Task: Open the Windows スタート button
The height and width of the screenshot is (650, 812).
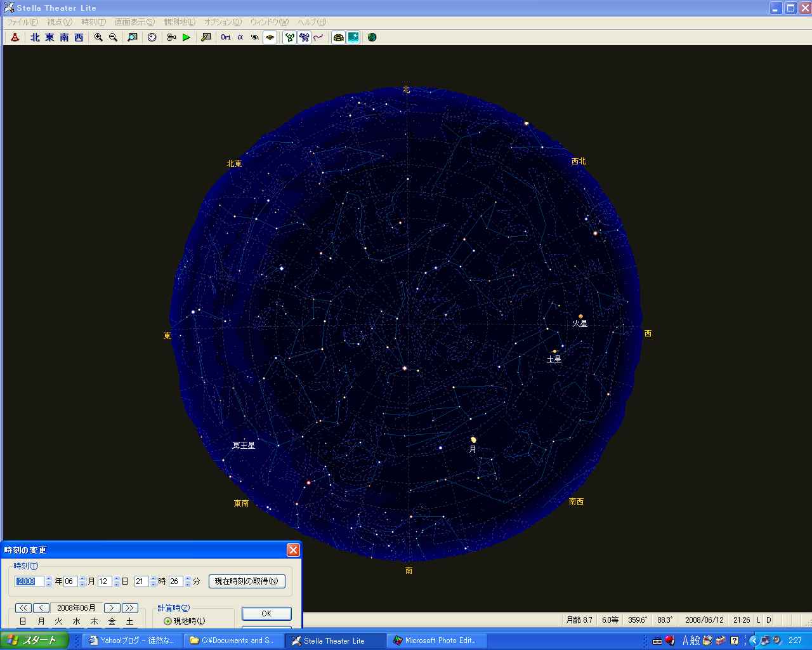Action: 34,640
